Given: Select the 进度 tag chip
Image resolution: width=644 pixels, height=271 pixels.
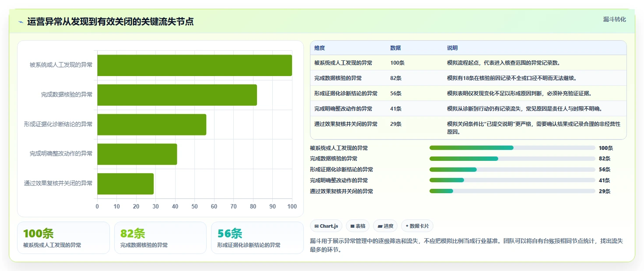Looking at the screenshot, I should (385, 226).
